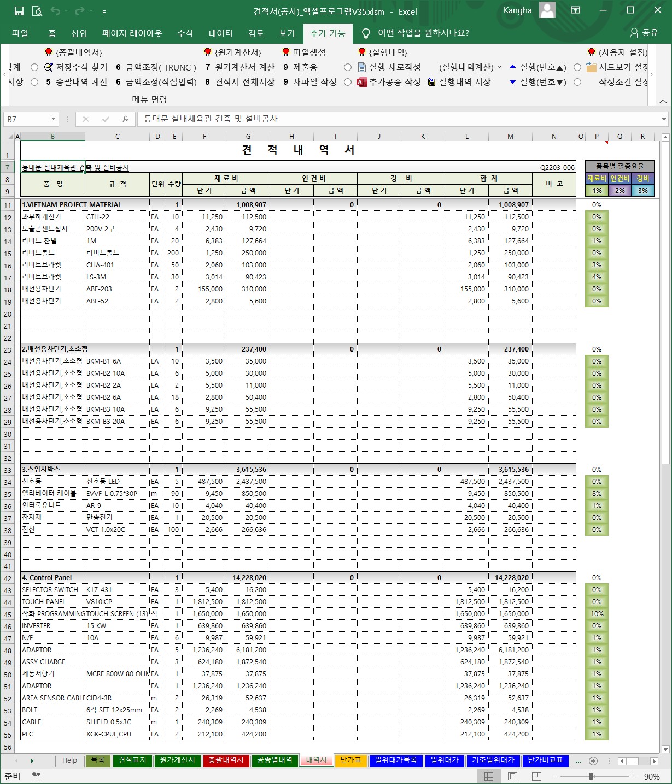Select radio button before 시트보기 설정
Viewport: 672px width, 784px height.
[x=577, y=67]
